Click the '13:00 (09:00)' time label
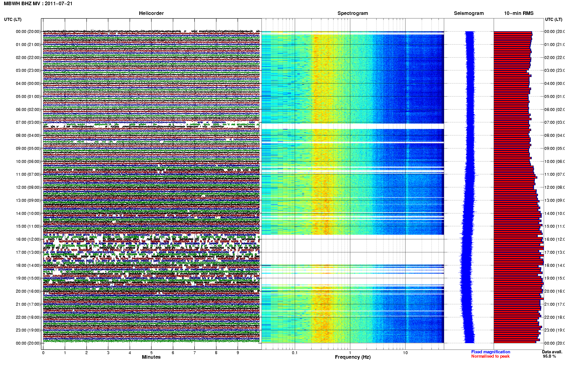The width and height of the screenshot is (588, 368). click(x=28, y=200)
